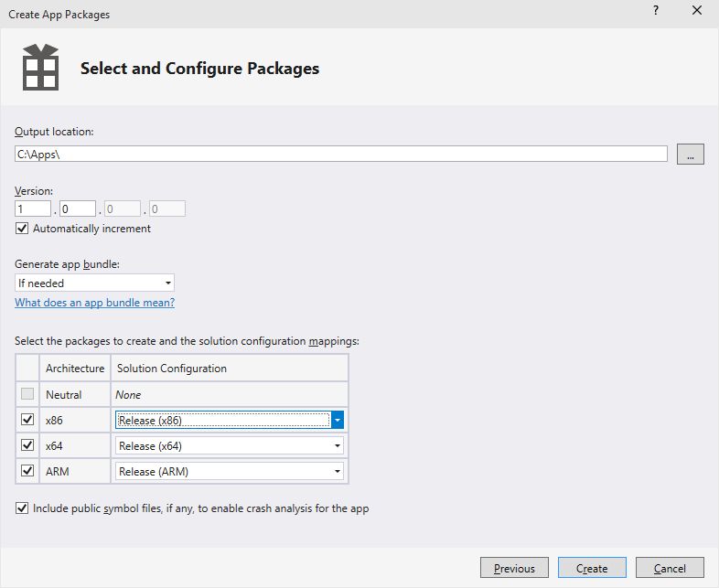Click the Previous button
Screen dimensions: 719x588
click(x=514, y=568)
